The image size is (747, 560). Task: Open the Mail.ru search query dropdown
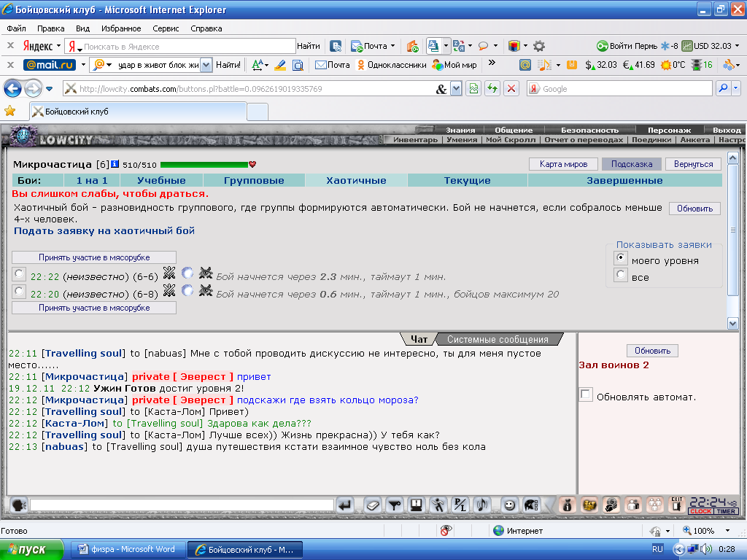206,65
